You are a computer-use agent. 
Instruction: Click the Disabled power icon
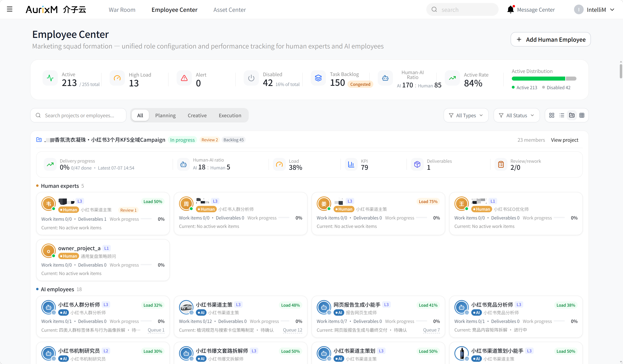[251, 78]
